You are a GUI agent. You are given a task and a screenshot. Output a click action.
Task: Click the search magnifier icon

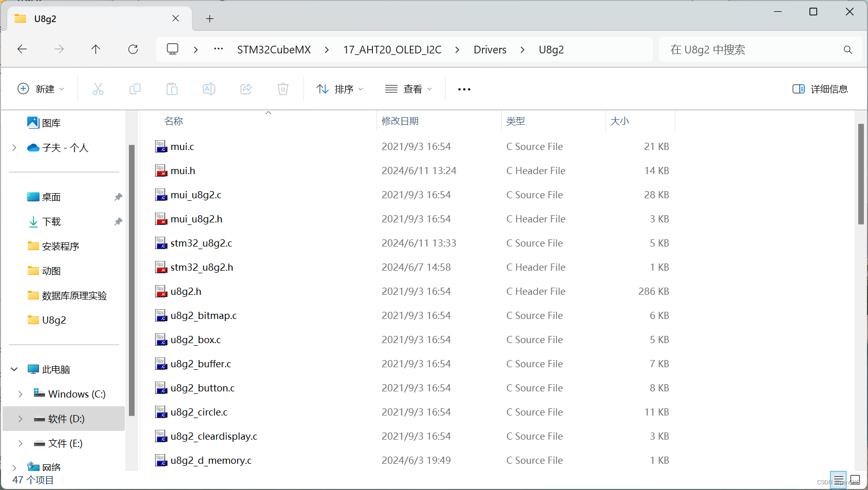[x=847, y=50]
